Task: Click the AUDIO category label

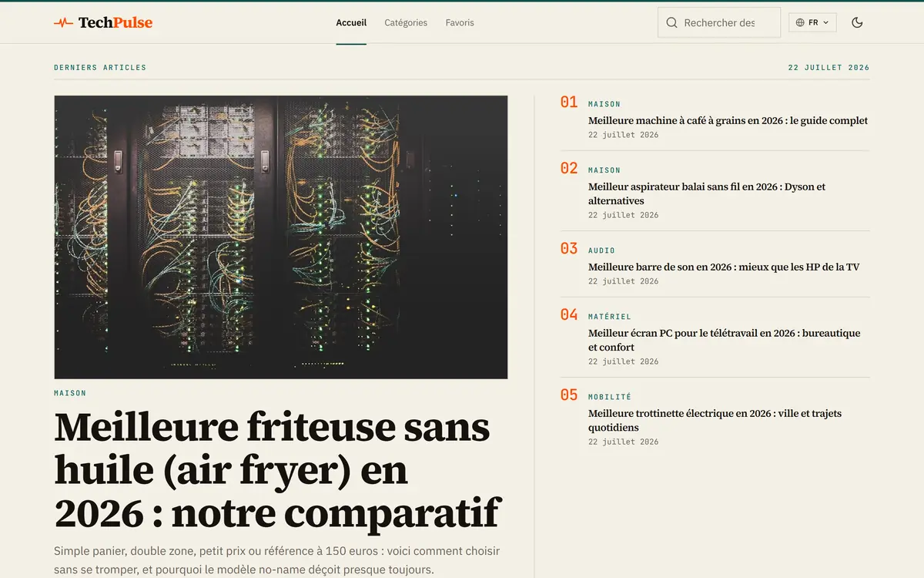Action: 601,250
